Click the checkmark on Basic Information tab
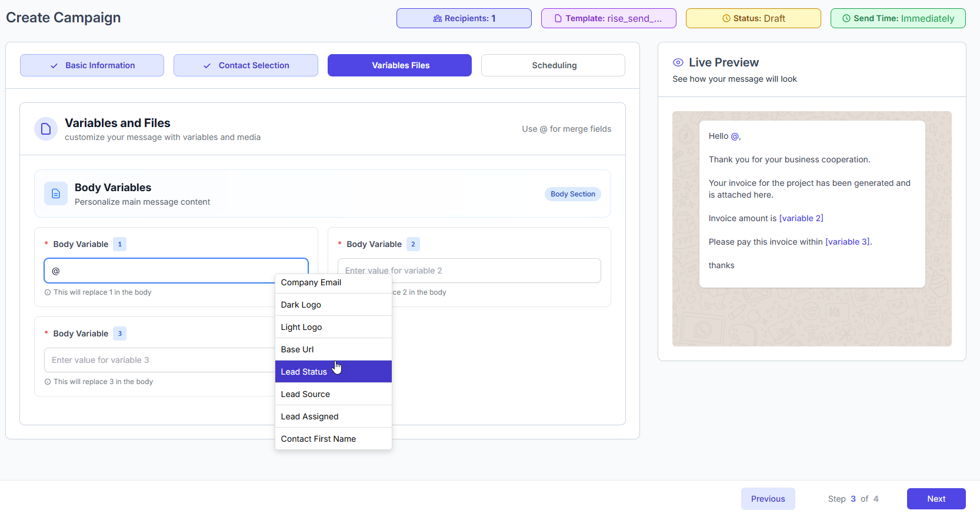980x517 pixels. tap(54, 66)
